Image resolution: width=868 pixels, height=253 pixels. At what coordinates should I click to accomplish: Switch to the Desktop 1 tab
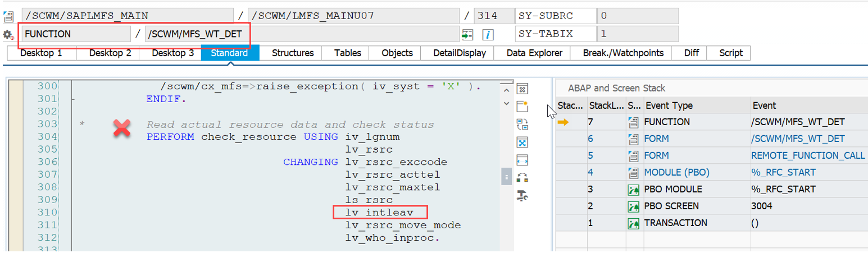(x=42, y=53)
